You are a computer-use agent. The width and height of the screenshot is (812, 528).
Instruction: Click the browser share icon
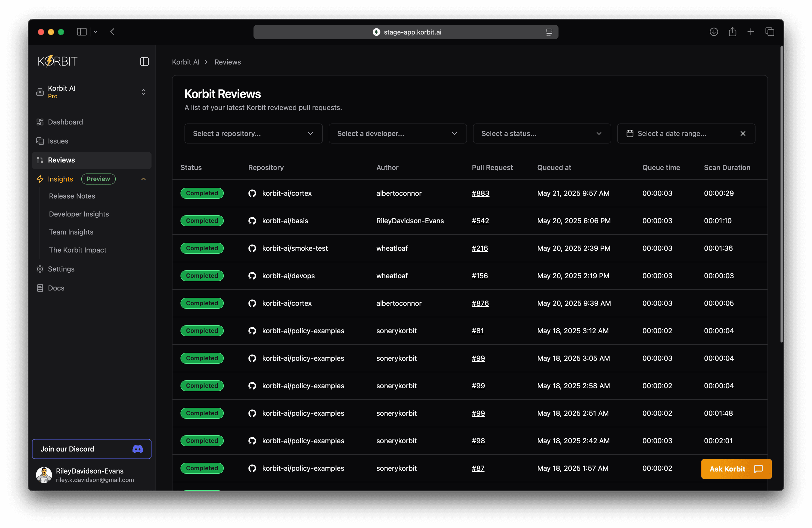[x=732, y=32]
